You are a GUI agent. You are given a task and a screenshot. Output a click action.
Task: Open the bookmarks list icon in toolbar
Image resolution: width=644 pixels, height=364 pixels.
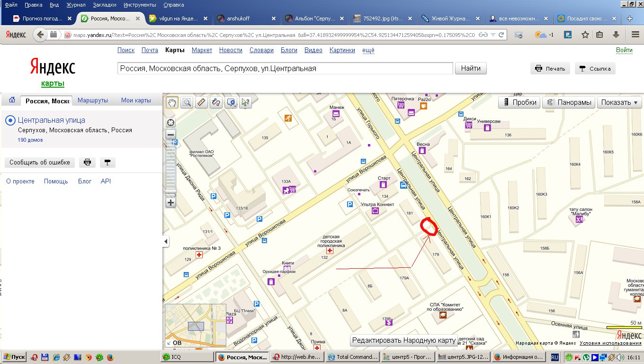pos(600,35)
